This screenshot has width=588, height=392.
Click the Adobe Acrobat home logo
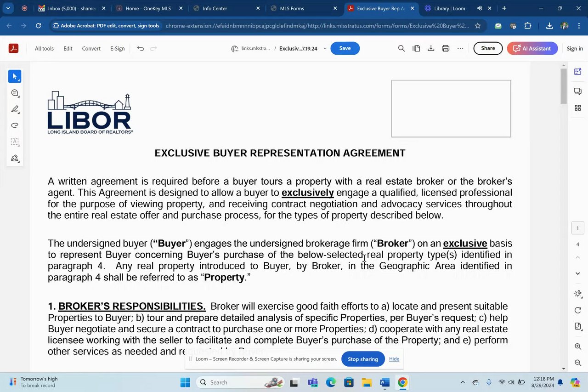click(x=13, y=48)
